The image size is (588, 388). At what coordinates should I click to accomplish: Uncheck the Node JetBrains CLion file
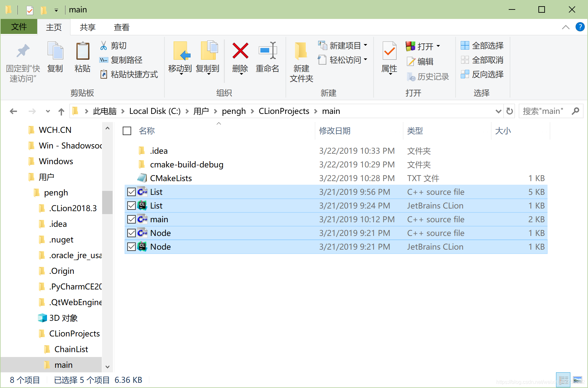tap(131, 246)
